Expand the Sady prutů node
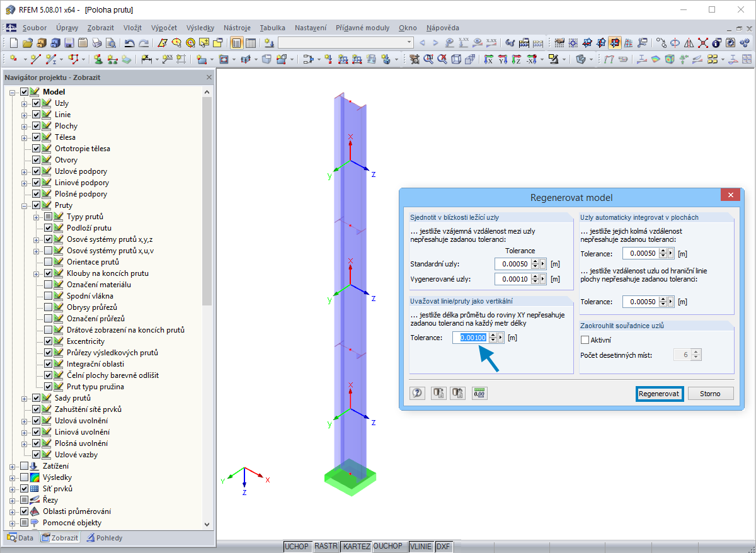 [x=25, y=398]
